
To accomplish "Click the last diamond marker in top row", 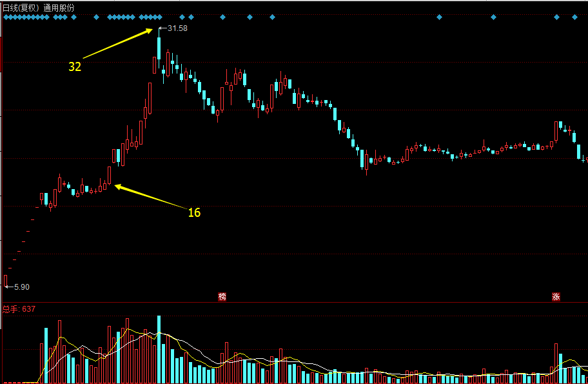I will pos(574,17).
